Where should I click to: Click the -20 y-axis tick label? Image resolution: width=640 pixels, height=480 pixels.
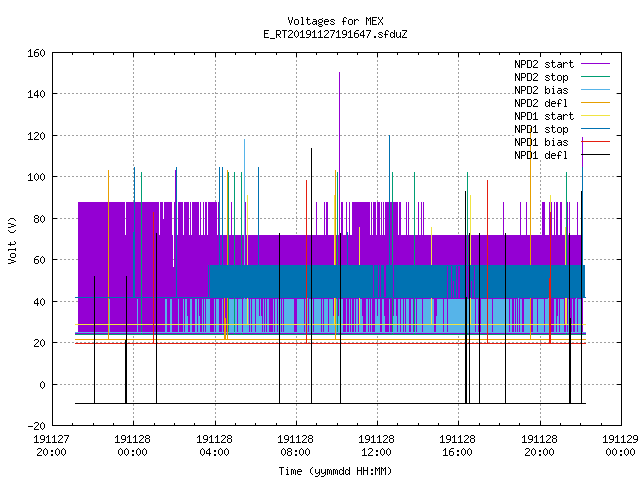coord(36,426)
